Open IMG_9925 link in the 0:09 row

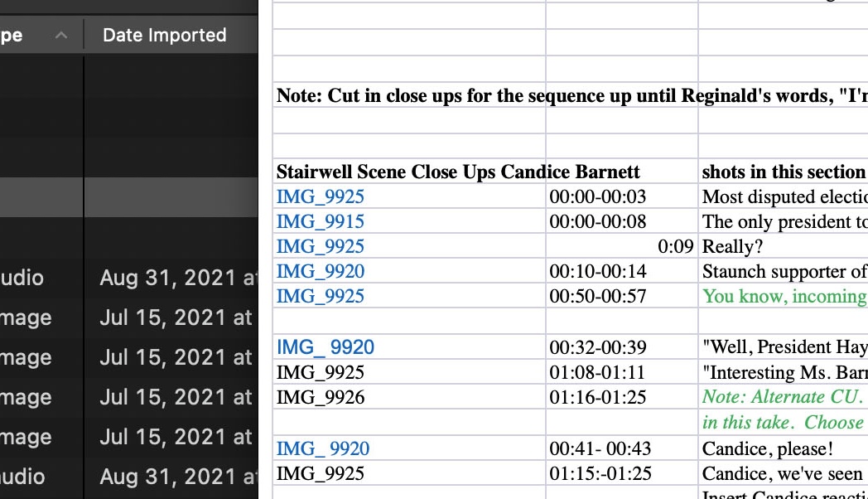pos(320,247)
